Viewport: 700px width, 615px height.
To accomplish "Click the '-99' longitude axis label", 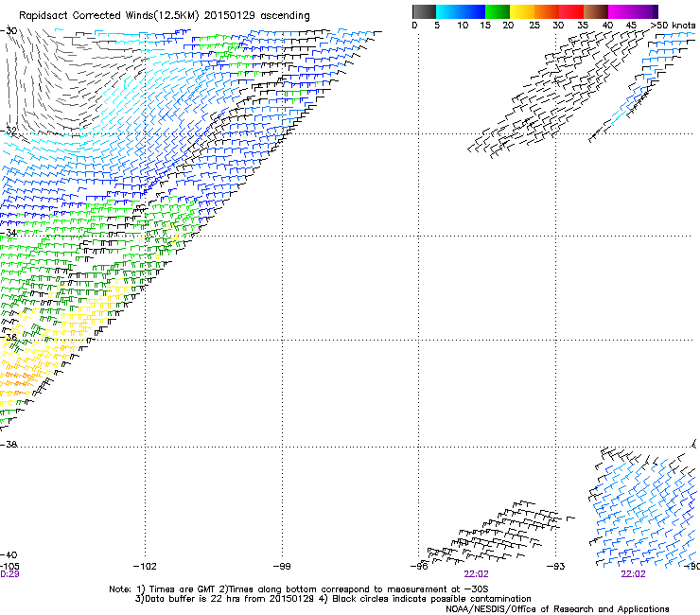I will [x=282, y=567].
